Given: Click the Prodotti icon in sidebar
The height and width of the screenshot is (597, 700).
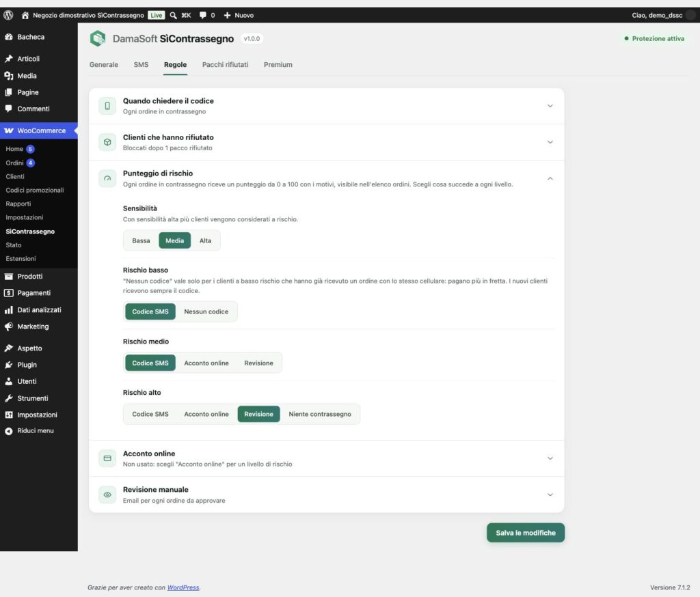Looking at the screenshot, I should (8, 276).
